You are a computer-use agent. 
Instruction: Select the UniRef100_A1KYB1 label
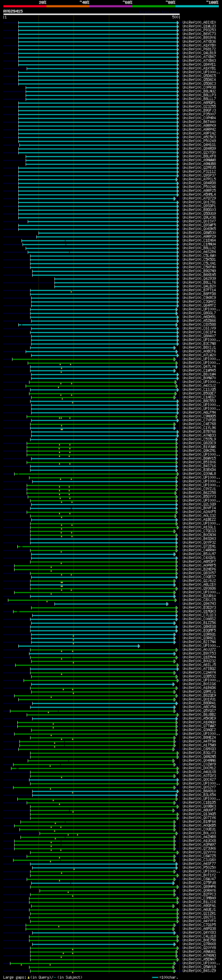[x=199, y=68]
